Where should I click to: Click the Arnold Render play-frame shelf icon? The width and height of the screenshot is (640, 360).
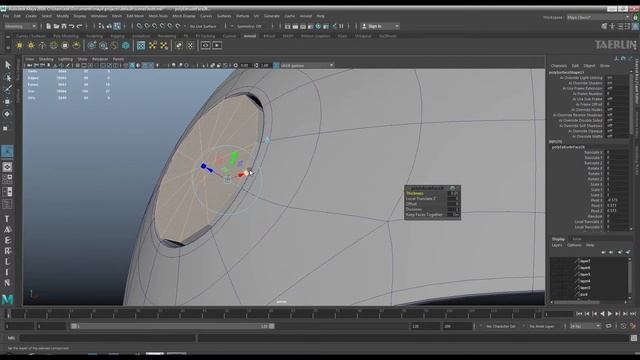(x=217, y=45)
